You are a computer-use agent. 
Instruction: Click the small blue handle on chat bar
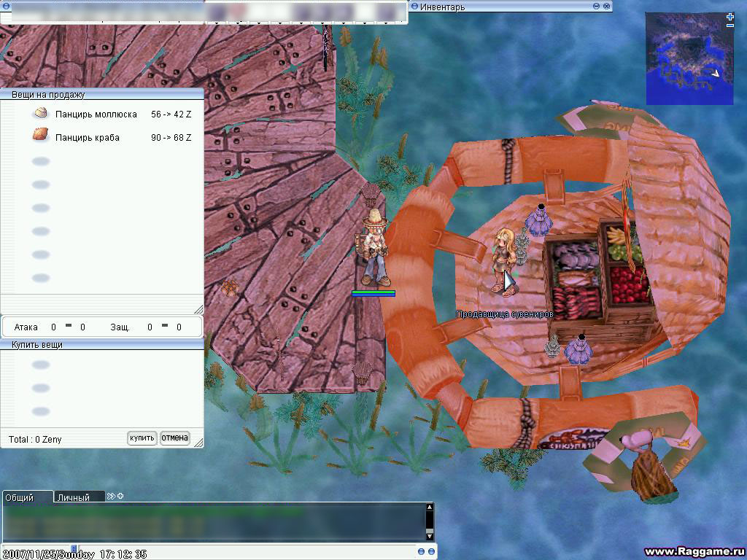[74, 549]
